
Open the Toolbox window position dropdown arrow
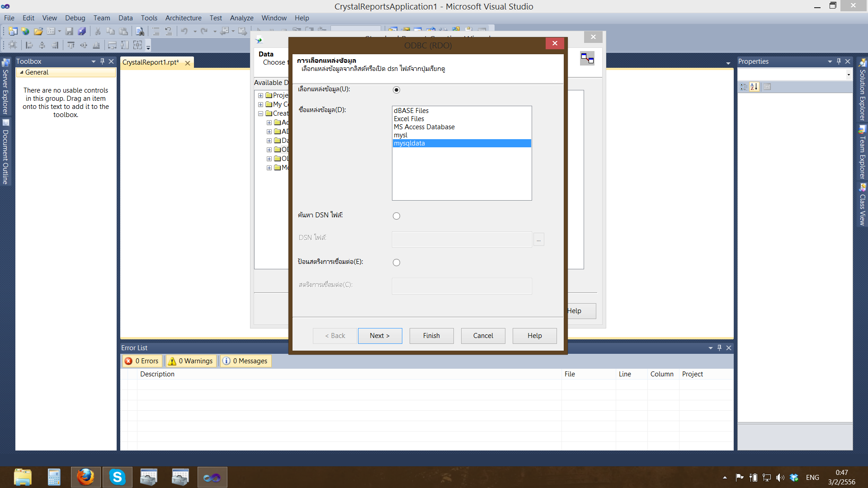pyautogui.click(x=94, y=61)
